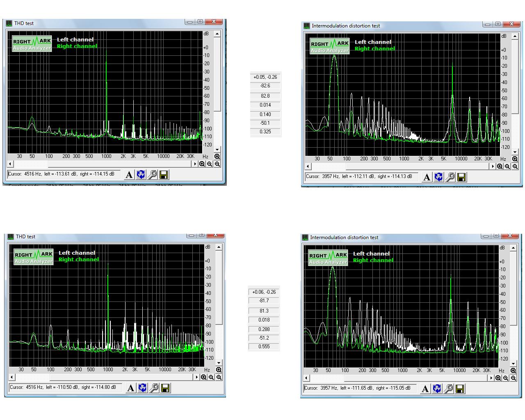The height and width of the screenshot is (420, 525).
Task: Click vertical zoom-in magnifier beside Hz in lower Intermodulation window
Action: pos(514,371)
